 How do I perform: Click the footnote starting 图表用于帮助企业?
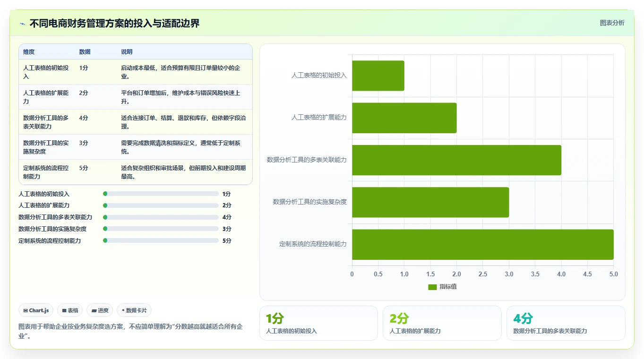131,331
